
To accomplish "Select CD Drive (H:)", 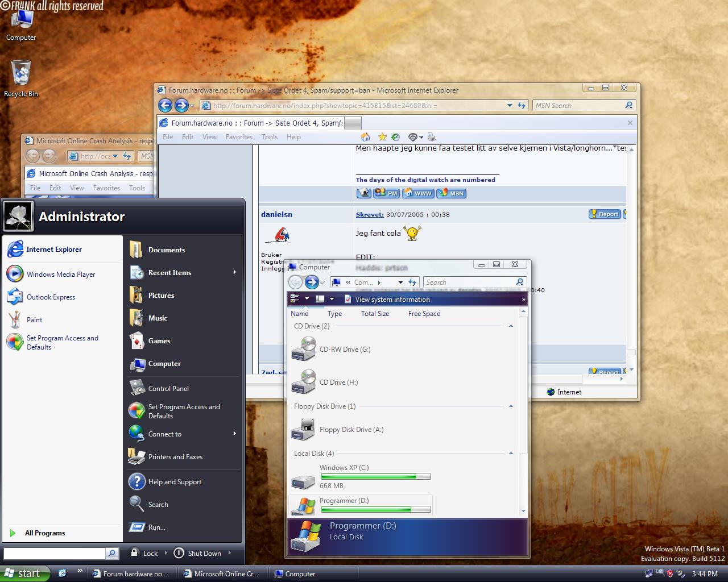I will click(x=325, y=382).
